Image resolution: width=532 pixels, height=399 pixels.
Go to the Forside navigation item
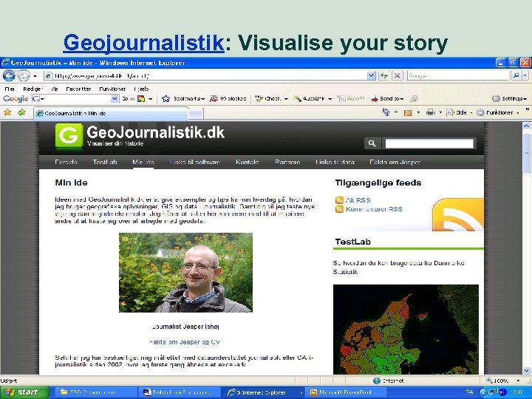click(x=66, y=162)
